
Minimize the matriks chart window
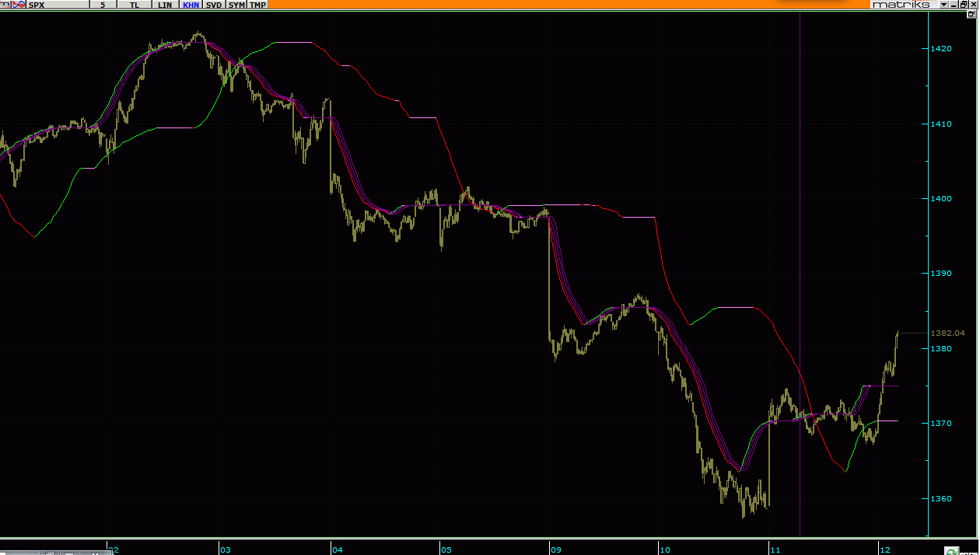point(954,5)
